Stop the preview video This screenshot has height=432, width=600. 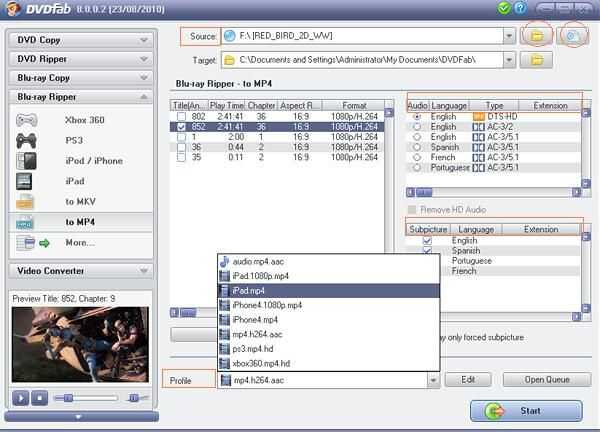pyautogui.click(x=39, y=398)
